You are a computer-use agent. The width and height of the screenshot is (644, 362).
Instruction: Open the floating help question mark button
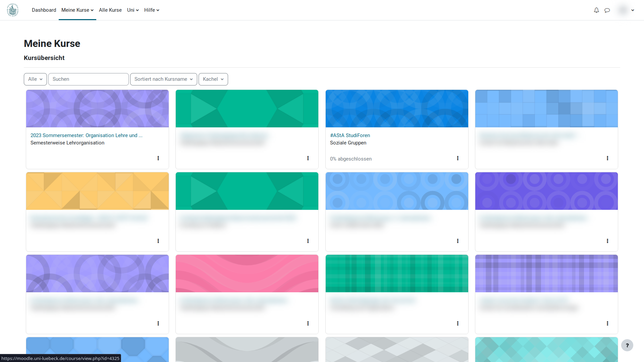coord(627,345)
